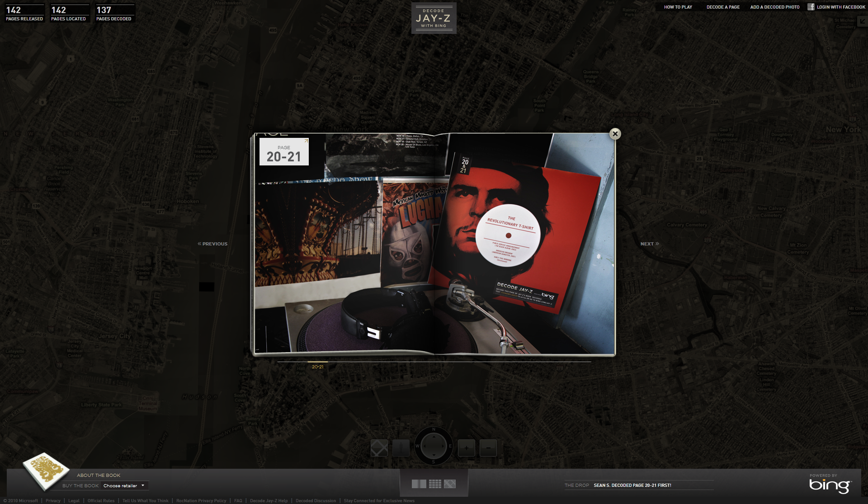The image size is (868, 504).
Task: Switch to book spread view icon
Action: click(x=419, y=484)
